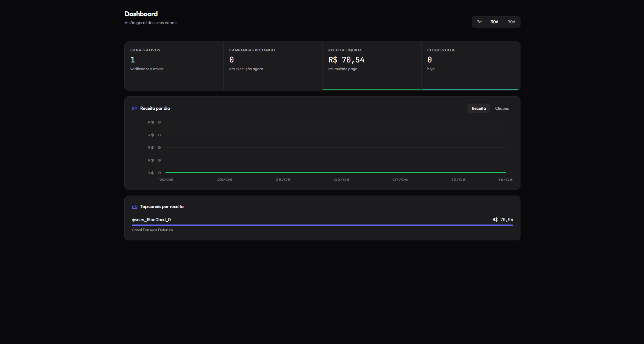Open the Canais Ativos stat card
The height and width of the screenshot is (344, 644).
[x=174, y=66]
